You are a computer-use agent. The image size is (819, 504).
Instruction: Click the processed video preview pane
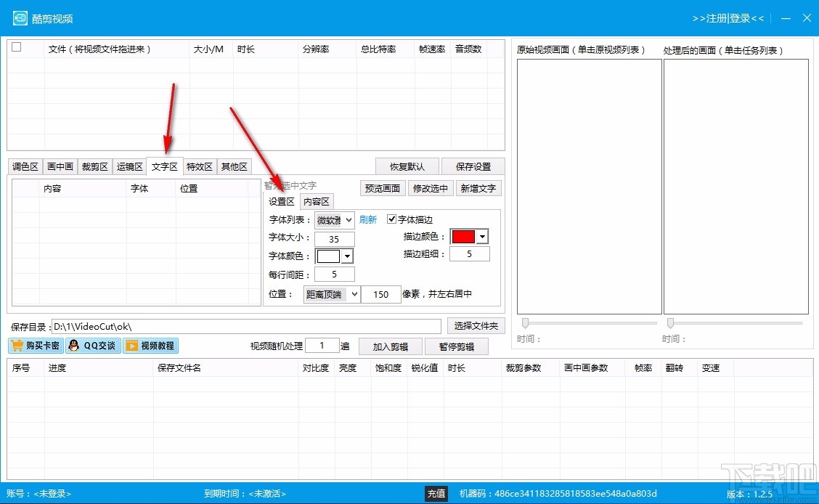click(x=736, y=187)
